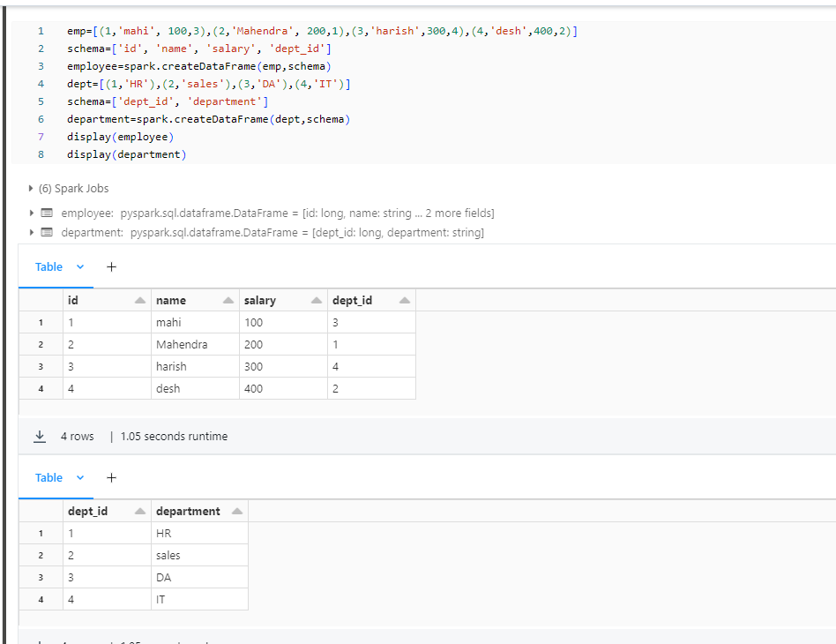Sort by the department column arrow
836x644 pixels.
pos(237,511)
